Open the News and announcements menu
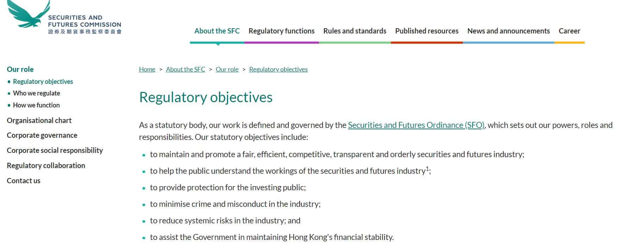Viewport: 644px width, 247px height. (508, 31)
